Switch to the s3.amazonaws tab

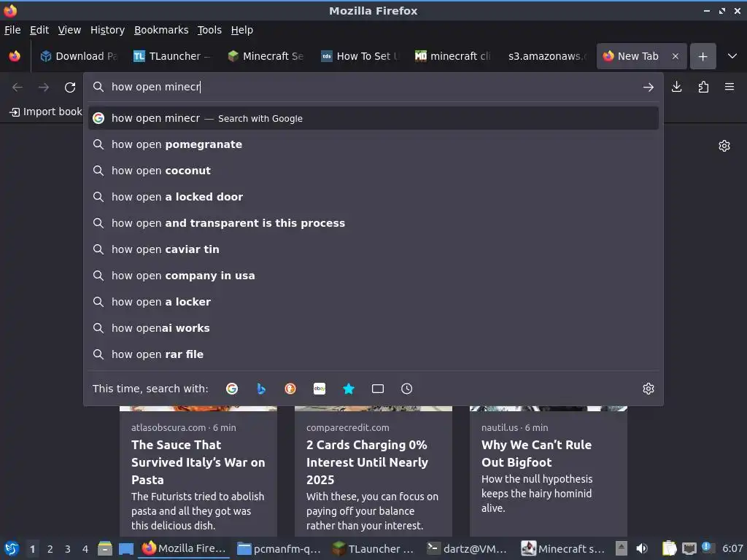pos(546,56)
